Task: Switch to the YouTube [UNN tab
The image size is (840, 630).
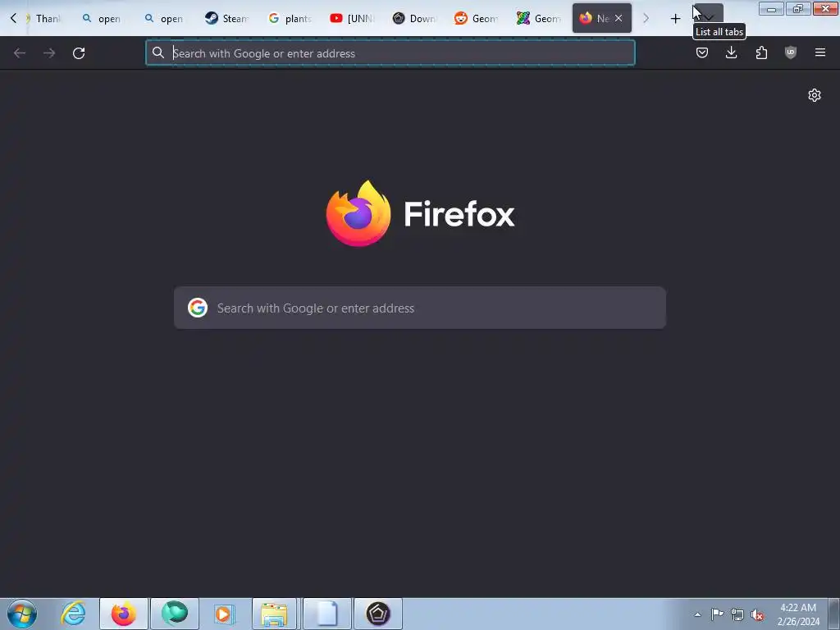Action: pyautogui.click(x=351, y=18)
